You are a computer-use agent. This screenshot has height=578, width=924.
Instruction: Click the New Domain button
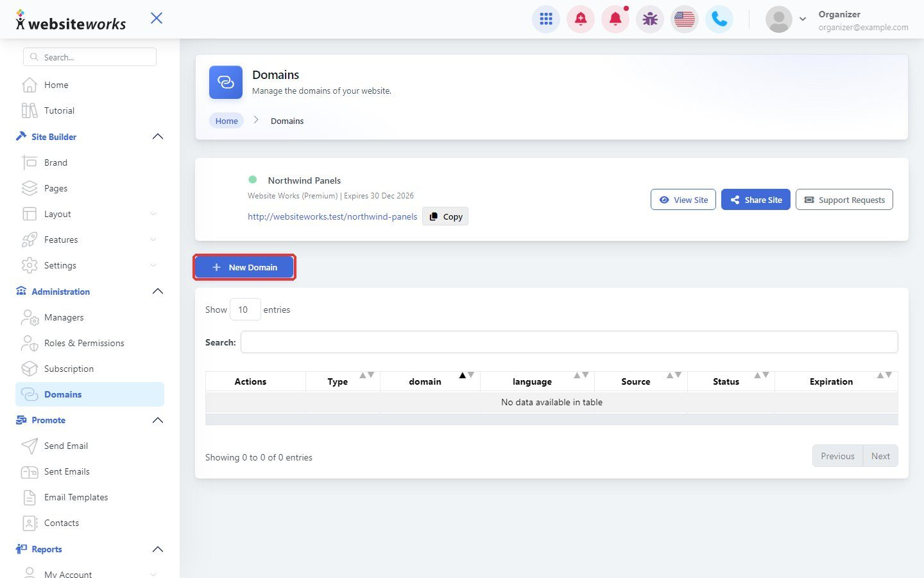(x=244, y=267)
